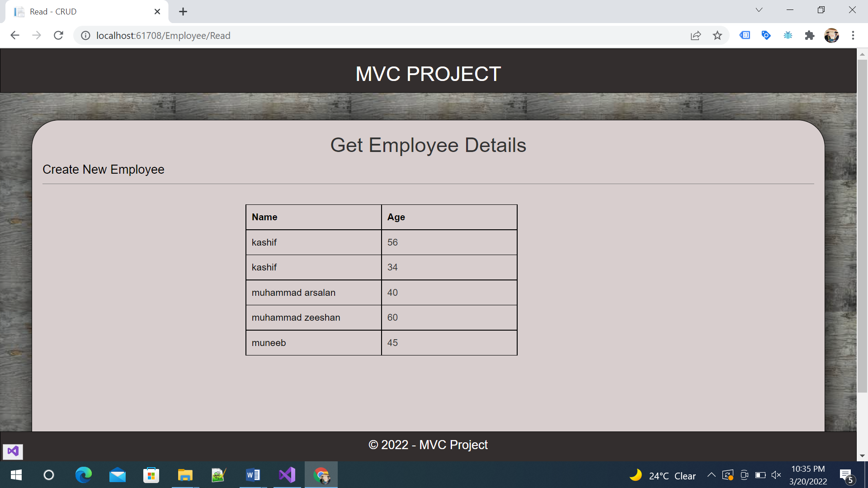Click the Visual Studio browser-link overlay icon
Screen dimensions: 868x488
click(13, 451)
